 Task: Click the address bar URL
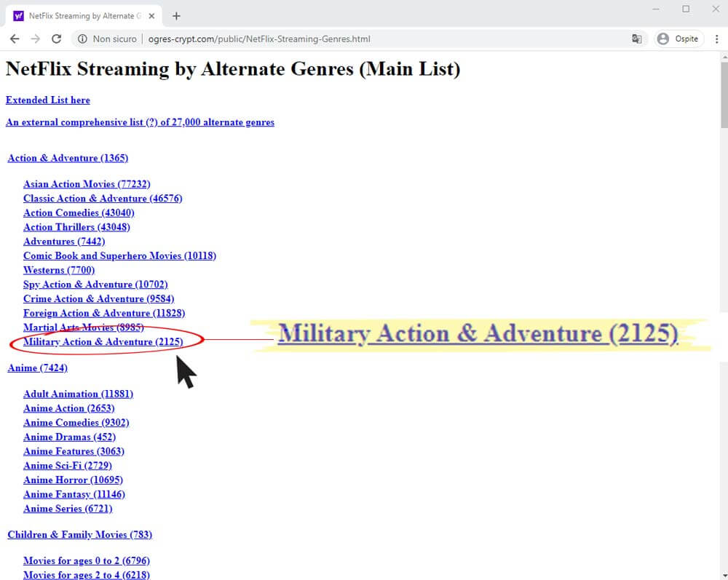pos(259,39)
